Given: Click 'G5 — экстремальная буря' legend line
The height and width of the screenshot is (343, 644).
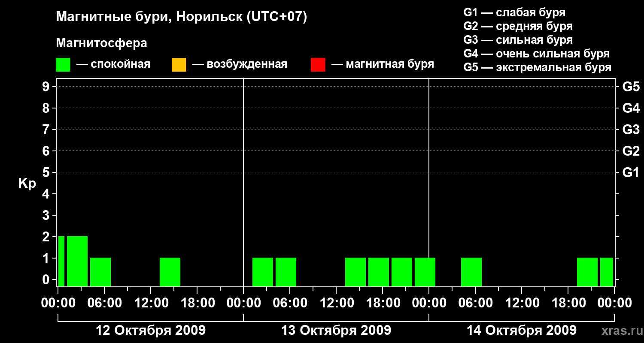Looking at the screenshot, I should pos(538,68).
